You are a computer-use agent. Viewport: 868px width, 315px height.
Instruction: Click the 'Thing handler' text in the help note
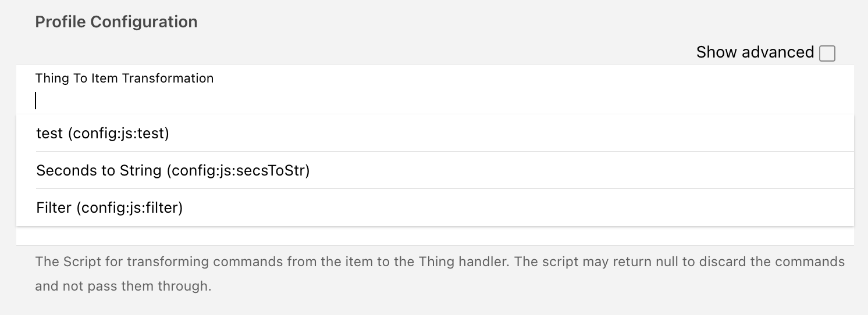(464, 262)
